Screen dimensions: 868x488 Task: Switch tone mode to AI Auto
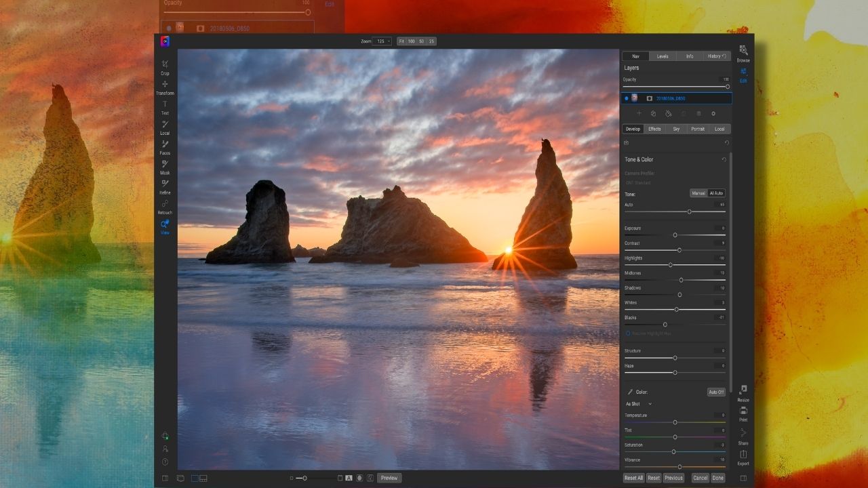717,193
